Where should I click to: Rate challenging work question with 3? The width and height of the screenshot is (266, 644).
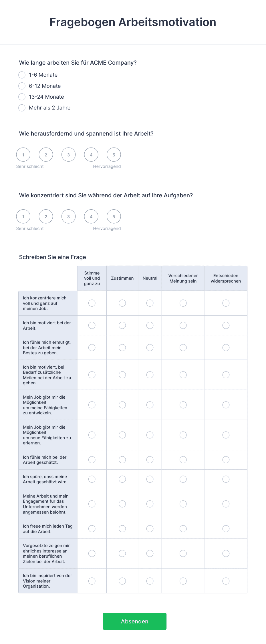tap(69, 155)
